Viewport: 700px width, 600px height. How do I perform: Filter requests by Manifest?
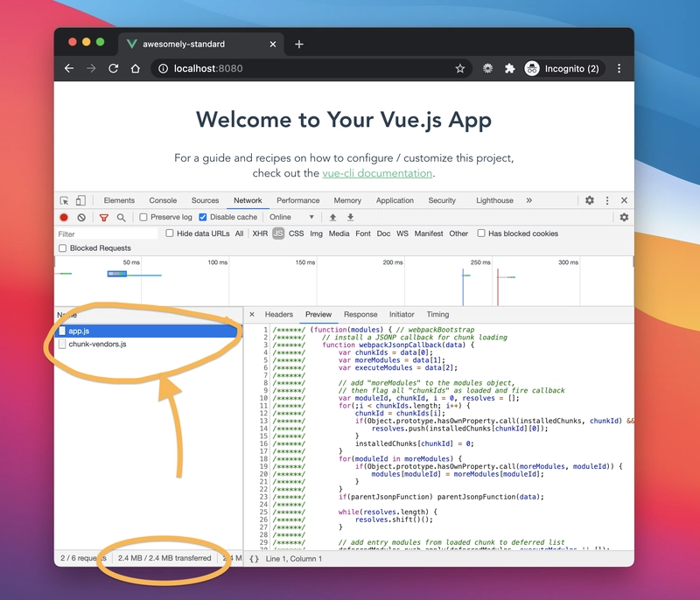pyautogui.click(x=429, y=234)
